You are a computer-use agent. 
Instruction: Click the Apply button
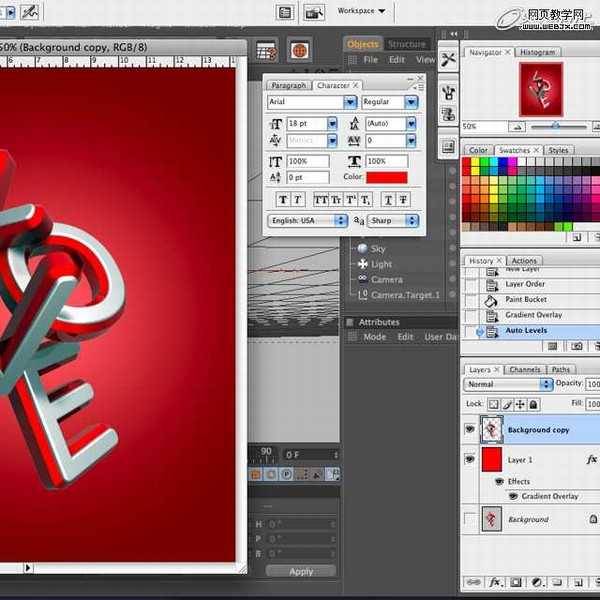(301, 572)
